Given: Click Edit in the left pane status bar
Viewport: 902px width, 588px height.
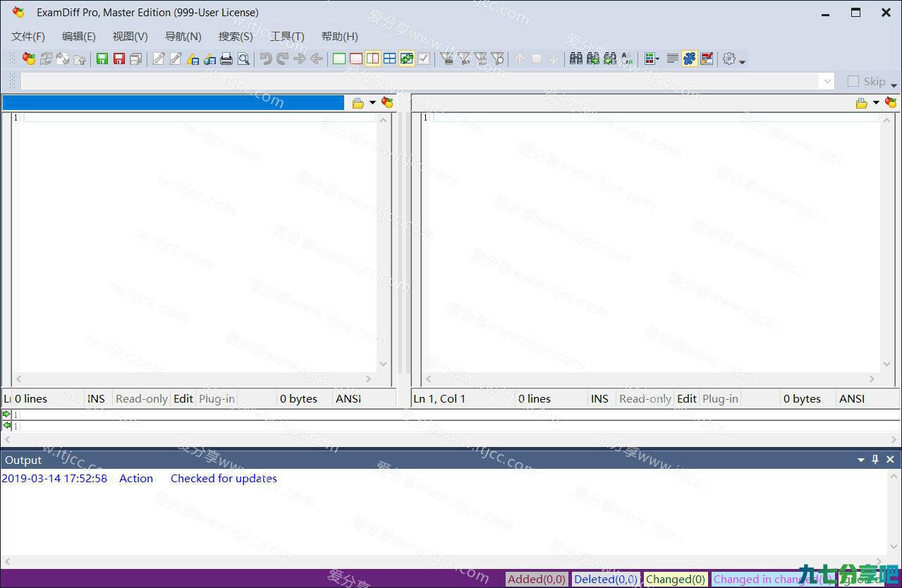Looking at the screenshot, I should [183, 398].
